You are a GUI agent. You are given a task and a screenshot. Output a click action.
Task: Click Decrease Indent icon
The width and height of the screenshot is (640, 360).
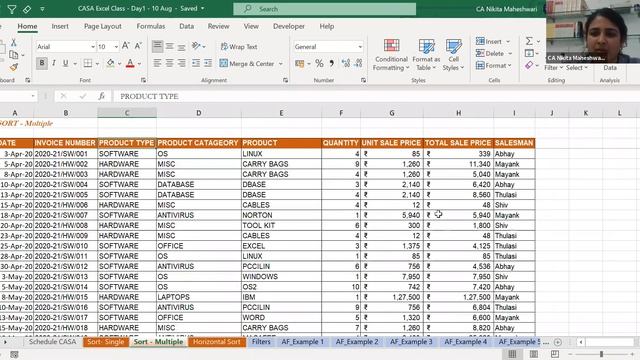[196, 63]
